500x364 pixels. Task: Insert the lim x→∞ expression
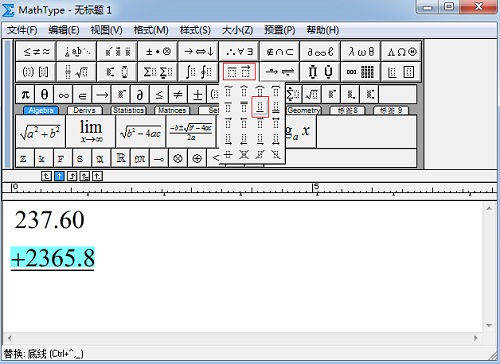(91, 132)
